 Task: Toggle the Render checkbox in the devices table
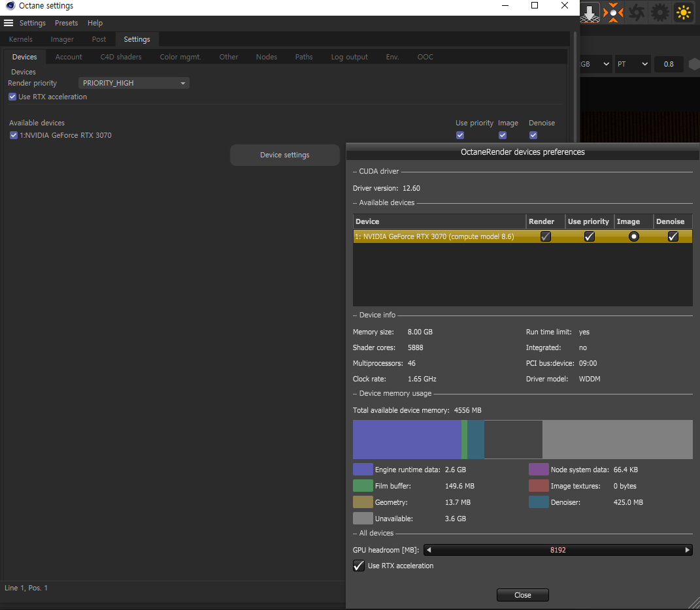click(x=546, y=236)
